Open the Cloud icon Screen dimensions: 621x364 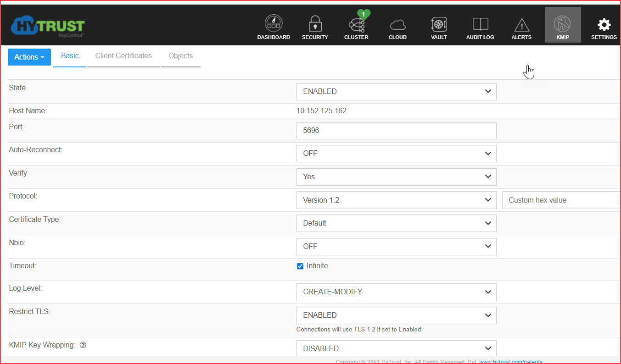(397, 25)
